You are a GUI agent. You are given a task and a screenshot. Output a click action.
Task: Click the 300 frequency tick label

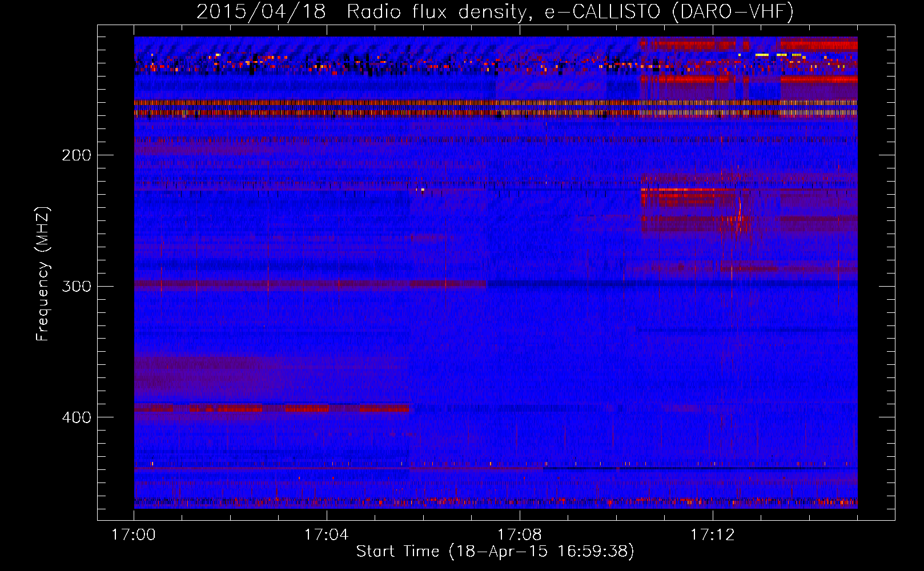[77, 286]
